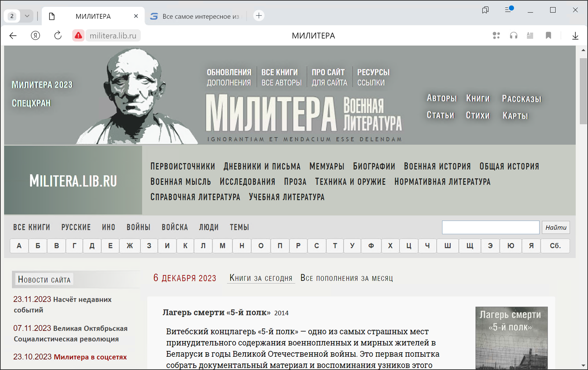Open the downloads arrow icon
Screen dimensions: 588x370
575,36
